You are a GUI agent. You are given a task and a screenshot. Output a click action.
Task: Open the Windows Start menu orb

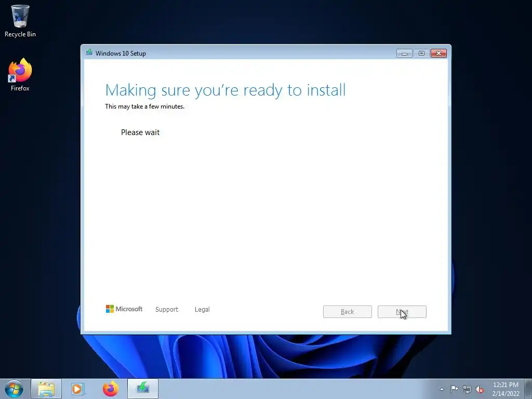14,389
